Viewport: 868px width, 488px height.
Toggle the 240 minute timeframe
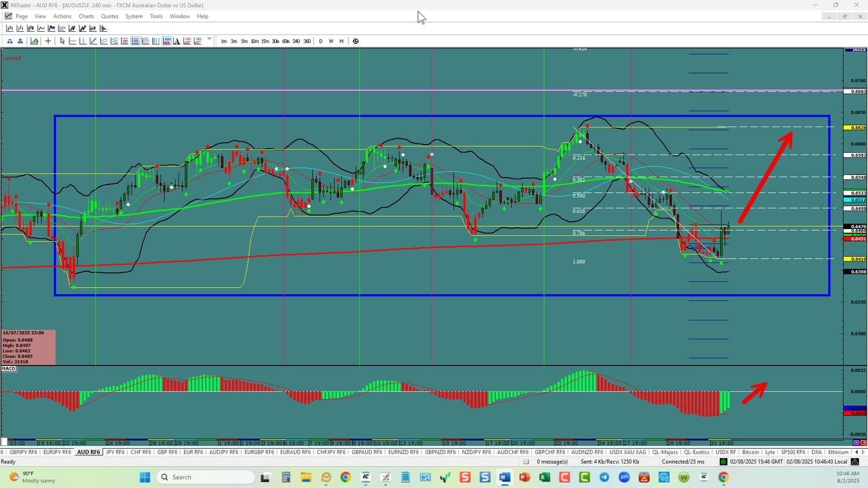[296, 41]
